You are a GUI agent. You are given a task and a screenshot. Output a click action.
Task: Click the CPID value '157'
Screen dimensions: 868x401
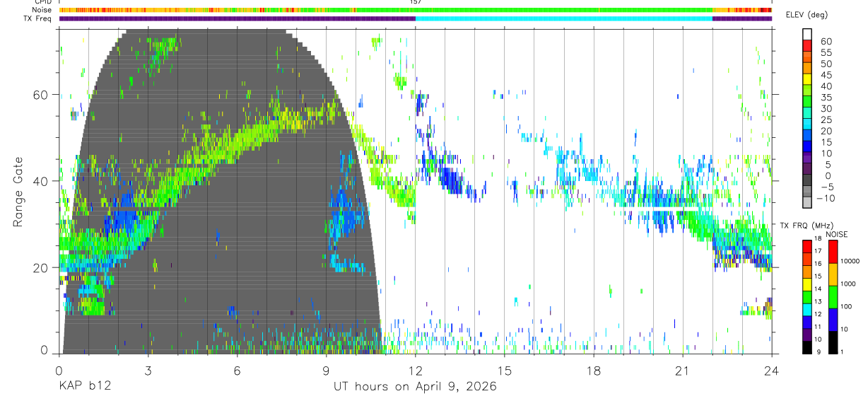click(x=416, y=2)
